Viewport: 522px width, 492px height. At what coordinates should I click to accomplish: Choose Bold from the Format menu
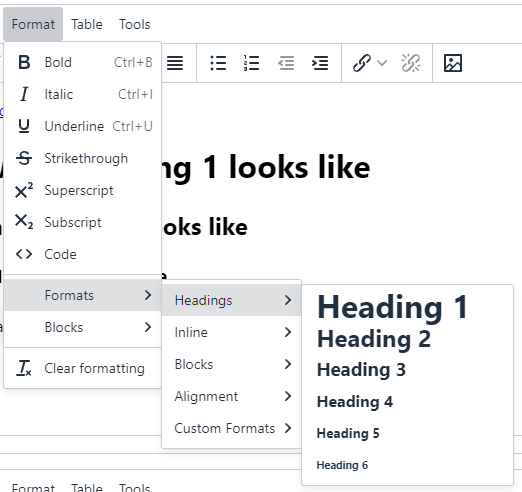(83, 62)
